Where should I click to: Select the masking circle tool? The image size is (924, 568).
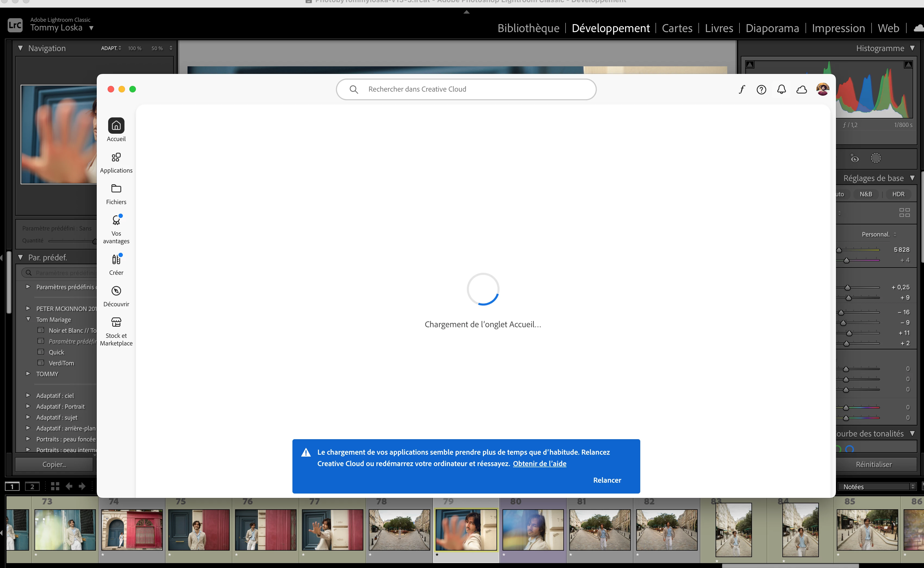(876, 158)
